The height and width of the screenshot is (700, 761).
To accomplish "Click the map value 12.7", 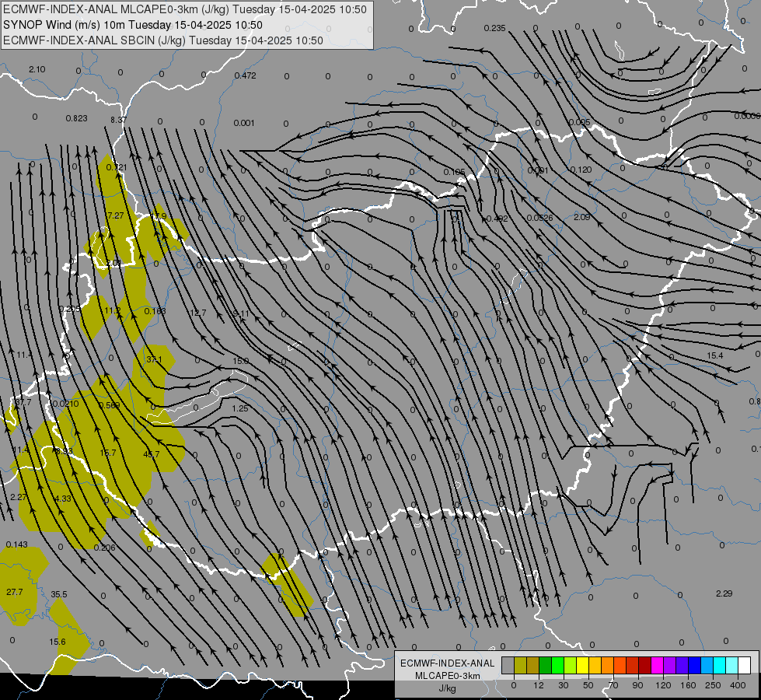I will tap(198, 313).
